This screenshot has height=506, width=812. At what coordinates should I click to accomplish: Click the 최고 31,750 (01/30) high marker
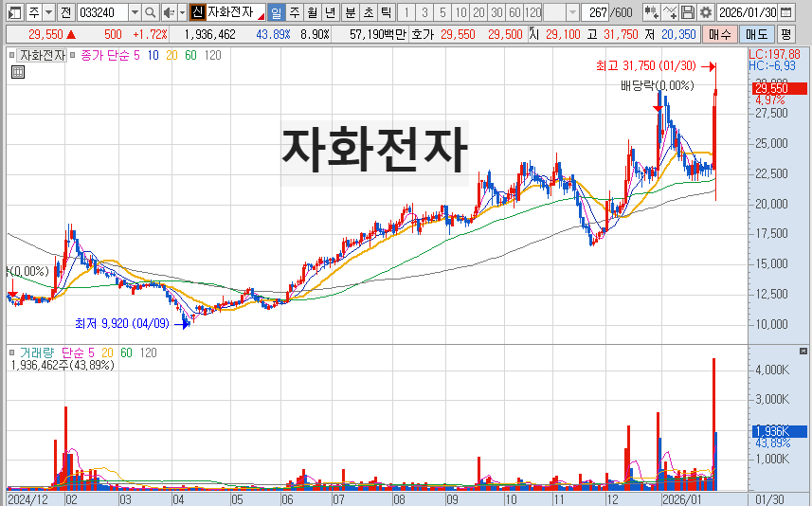tap(645, 65)
